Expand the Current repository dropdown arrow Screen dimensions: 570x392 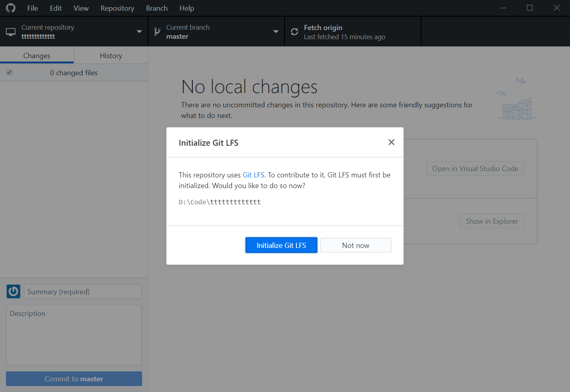(x=139, y=32)
